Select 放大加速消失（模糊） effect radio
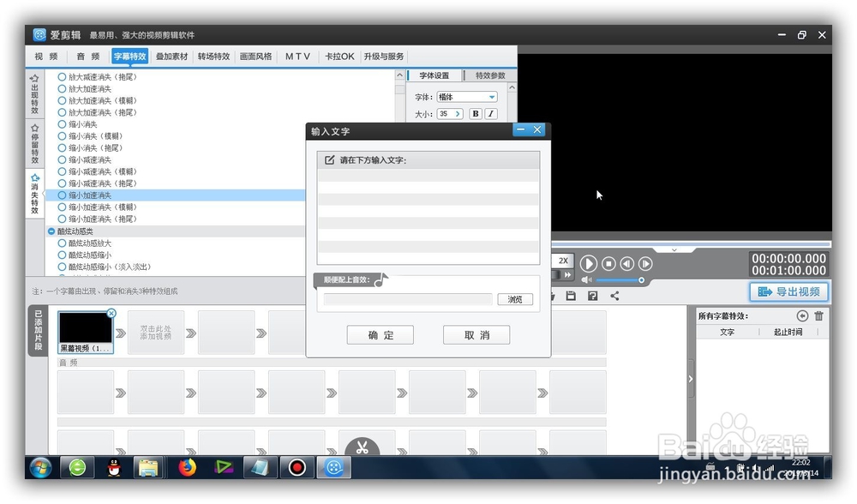Screen dimensions: 857x504 tap(62, 100)
